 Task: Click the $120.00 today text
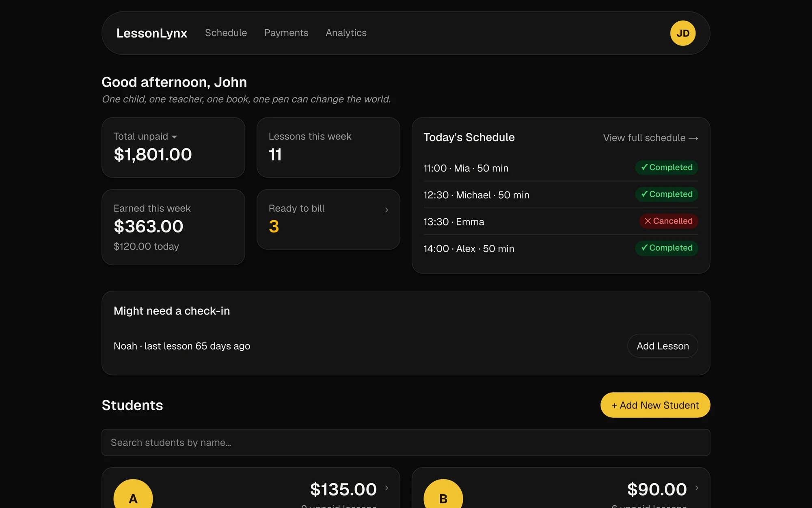point(146,247)
